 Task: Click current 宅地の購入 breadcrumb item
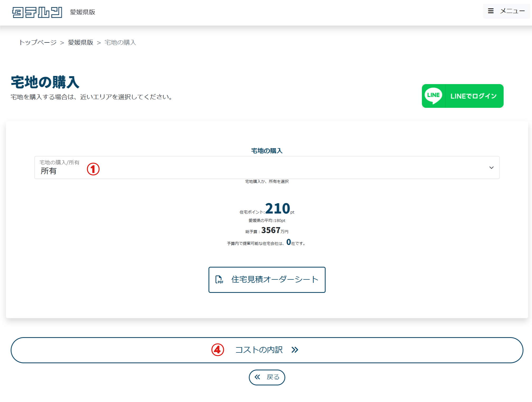(120, 42)
